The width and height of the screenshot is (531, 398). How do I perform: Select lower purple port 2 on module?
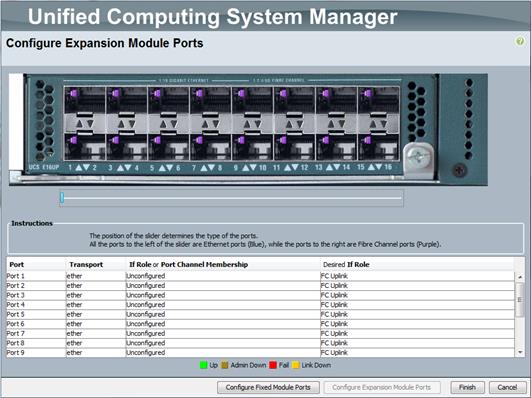tap(85, 148)
